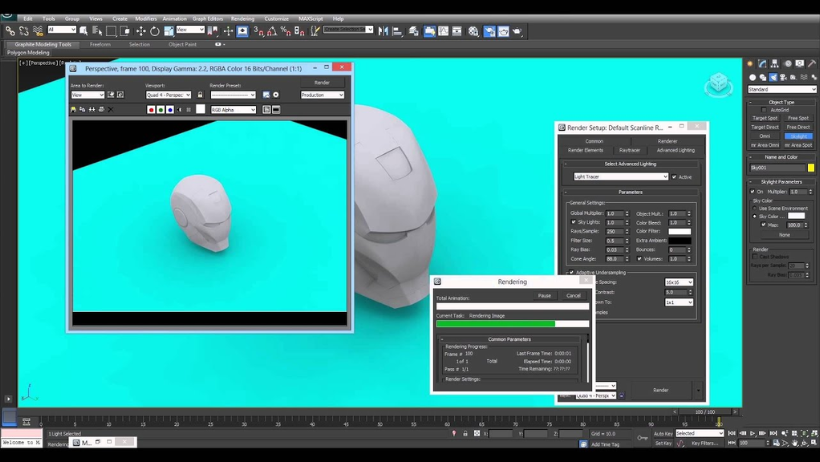Toggle Percent Snap in the main toolbar

[286, 31]
